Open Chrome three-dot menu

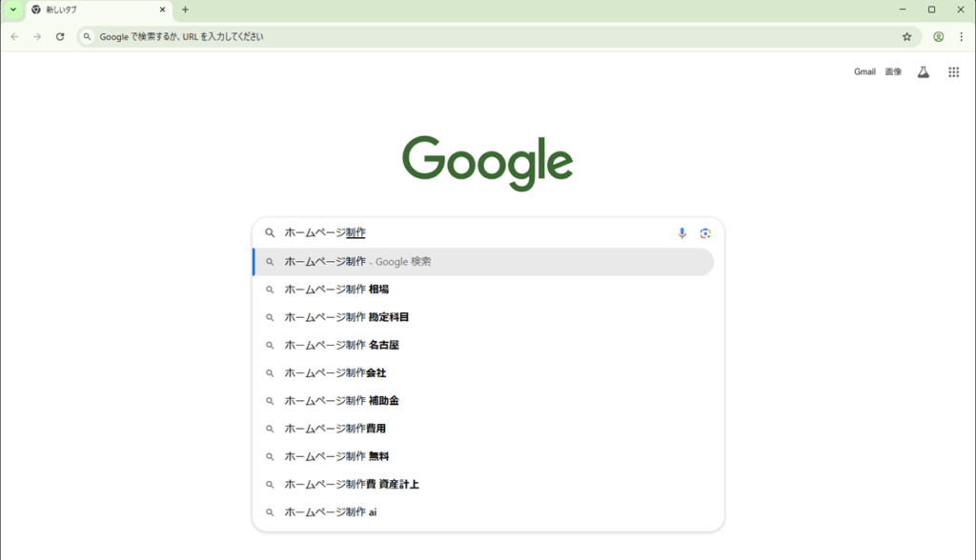pos(961,37)
